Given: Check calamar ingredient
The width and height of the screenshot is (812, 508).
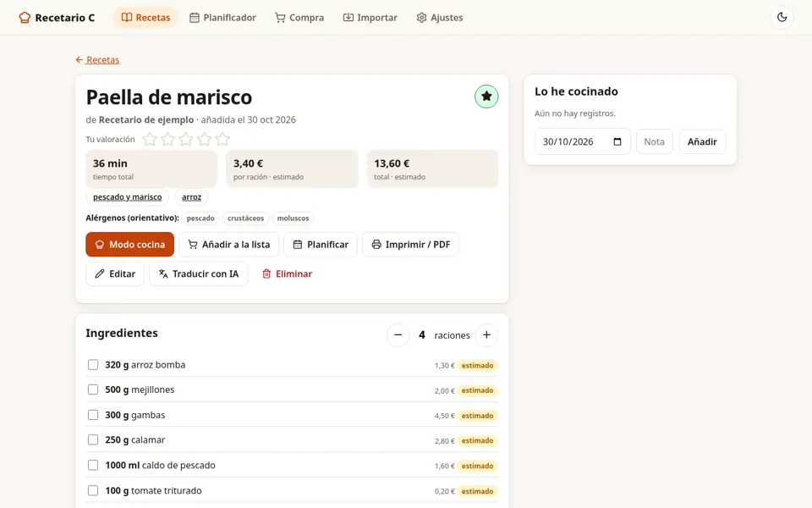Looking at the screenshot, I should 93,439.
